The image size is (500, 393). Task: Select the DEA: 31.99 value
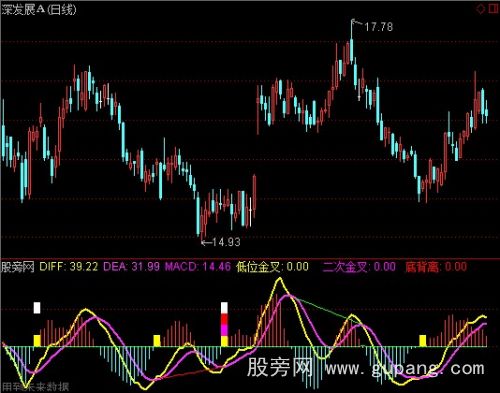(131, 267)
